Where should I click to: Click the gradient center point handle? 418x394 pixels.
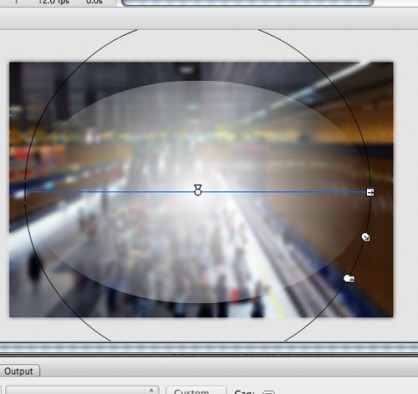pos(198,190)
